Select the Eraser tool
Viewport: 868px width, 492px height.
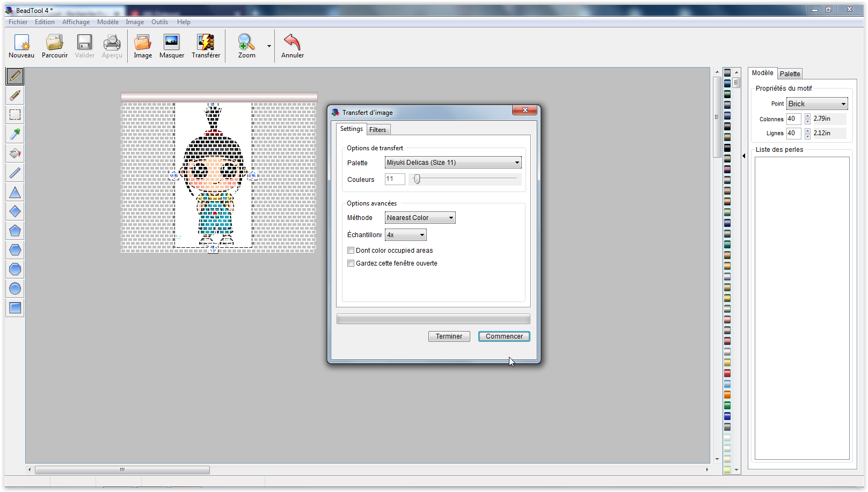tap(14, 95)
